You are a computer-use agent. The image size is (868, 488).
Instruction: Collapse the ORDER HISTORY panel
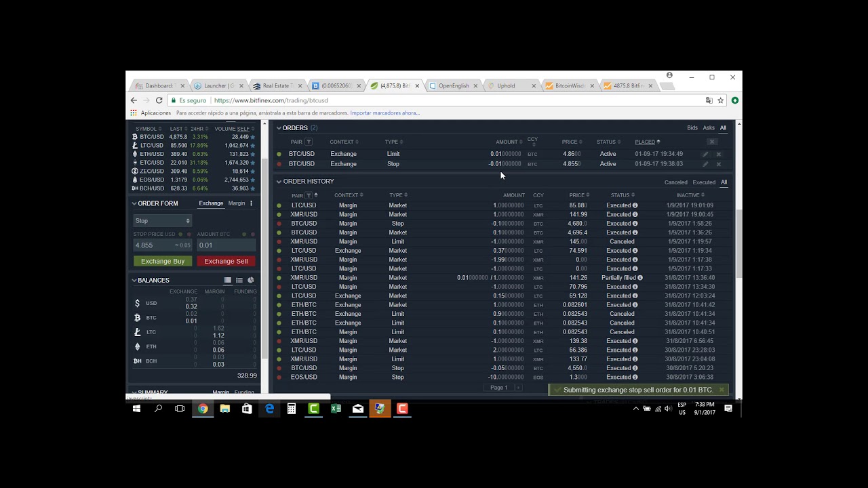[279, 182]
